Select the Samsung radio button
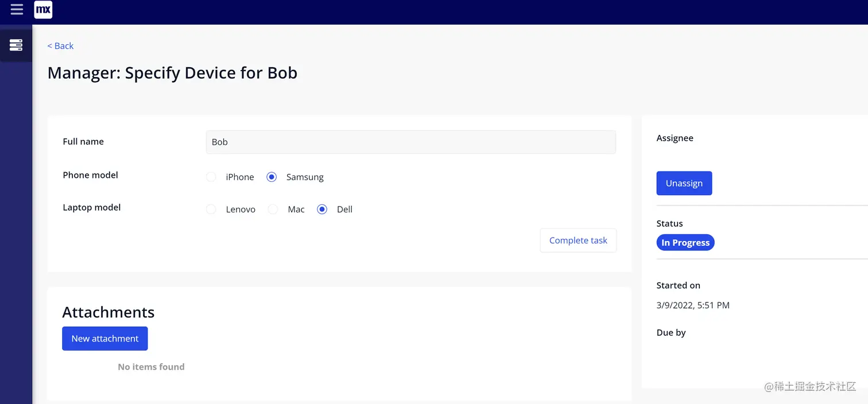Screen dimensions: 868x404 [272, 177]
